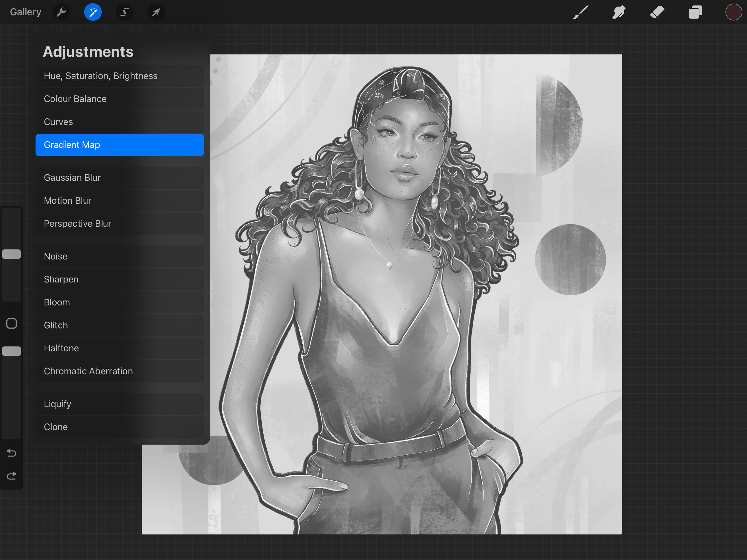Open the Layers panel
747x560 pixels.
(695, 12)
